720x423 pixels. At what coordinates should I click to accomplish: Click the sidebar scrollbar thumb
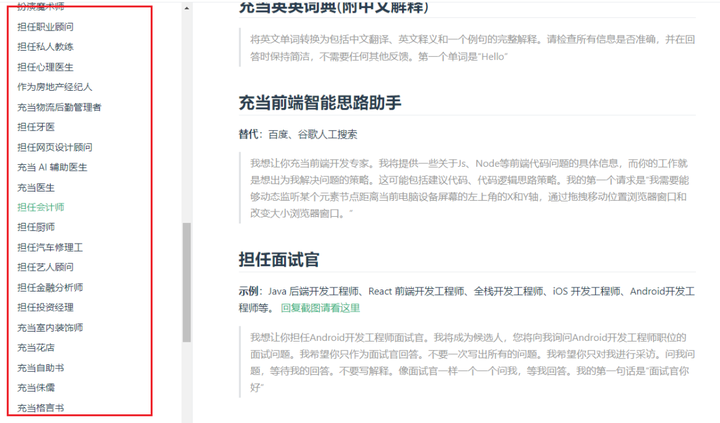(186, 282)
